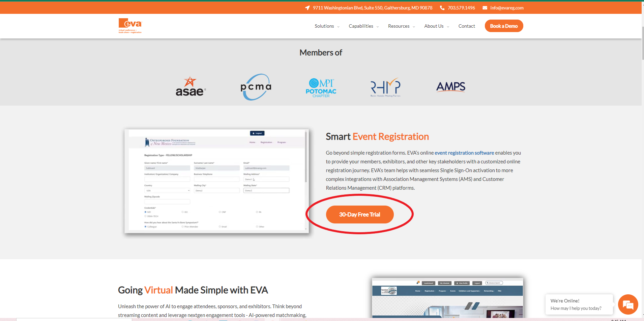Open the live chat bubble icon
Screen dimensions: 644x321
(628, 304)
